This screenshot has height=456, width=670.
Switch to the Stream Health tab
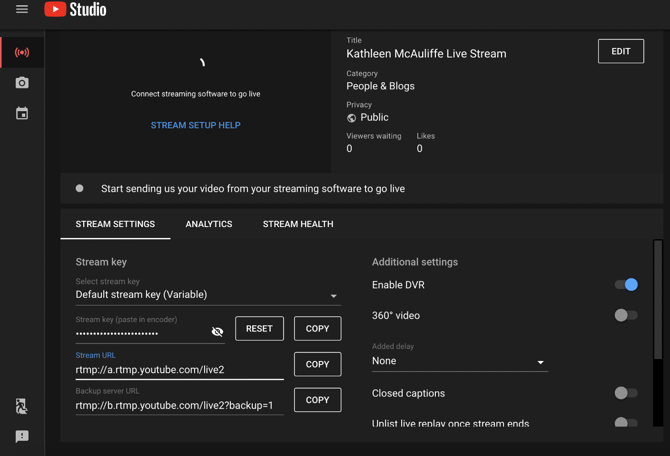point(298,224)
